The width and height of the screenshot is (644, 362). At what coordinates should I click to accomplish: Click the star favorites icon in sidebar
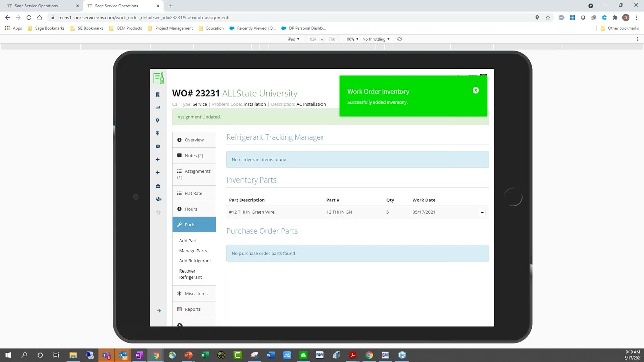(x=158, y=212)
